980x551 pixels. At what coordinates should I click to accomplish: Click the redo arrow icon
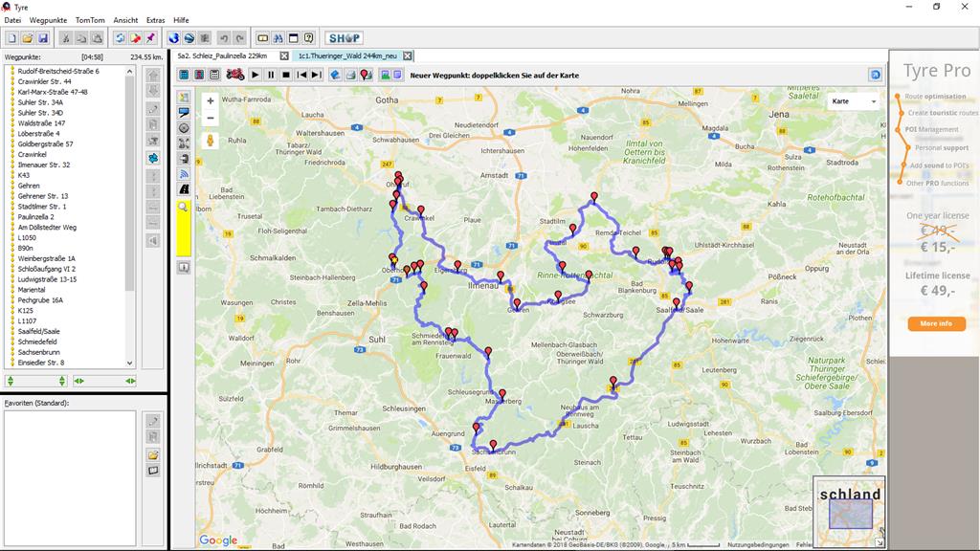tap(239, 38)
